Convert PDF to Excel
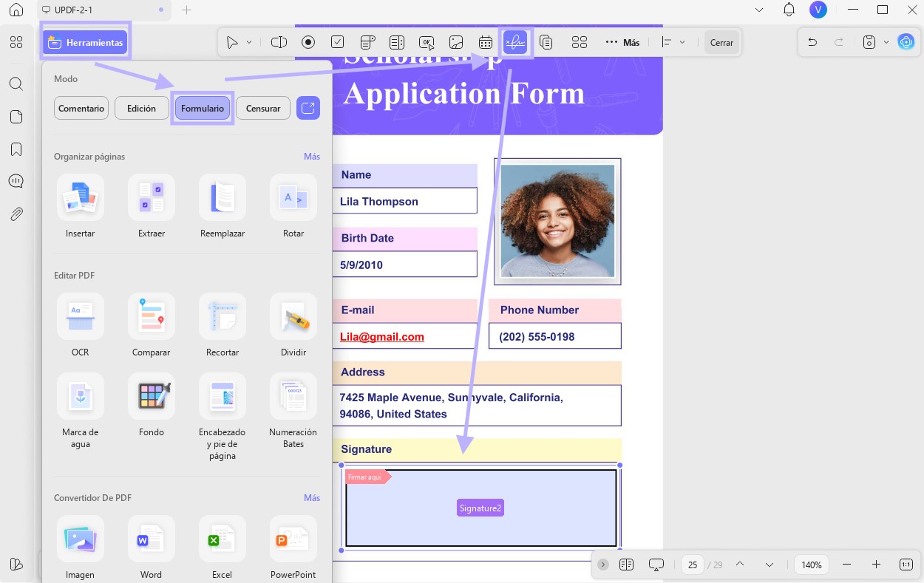The image size is (924, 583). (222, 548)
